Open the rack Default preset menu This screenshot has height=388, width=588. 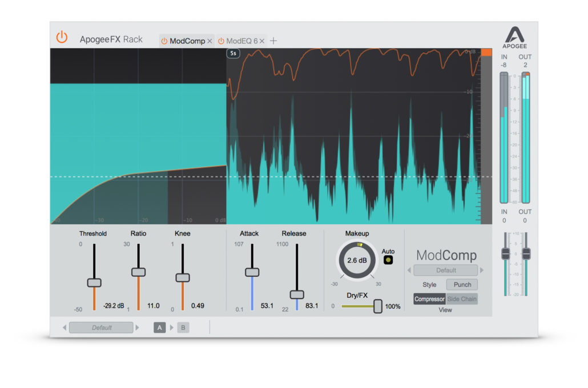tap(101, 328)
